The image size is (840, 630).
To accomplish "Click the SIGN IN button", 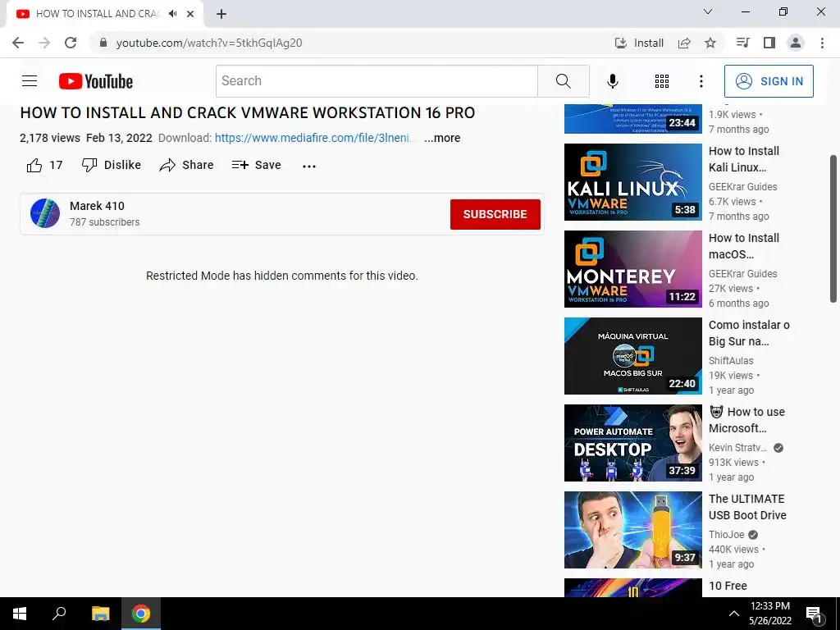I will tap(769, 81).
